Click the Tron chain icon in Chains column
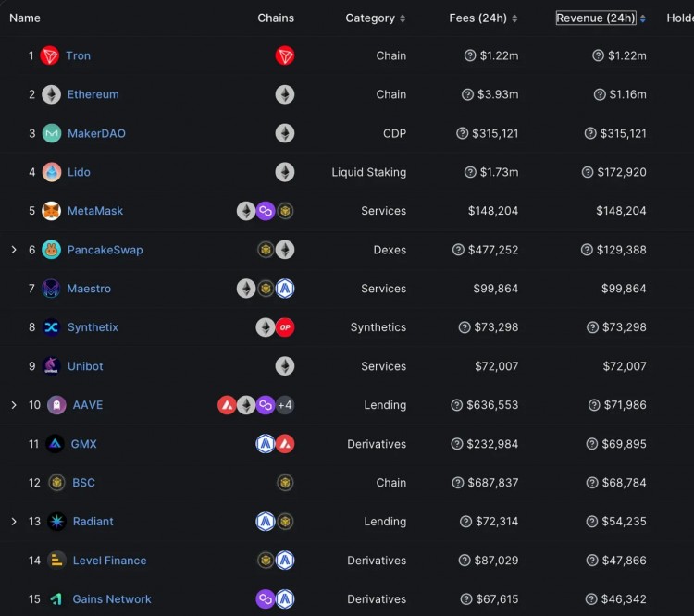 point(285,55)
